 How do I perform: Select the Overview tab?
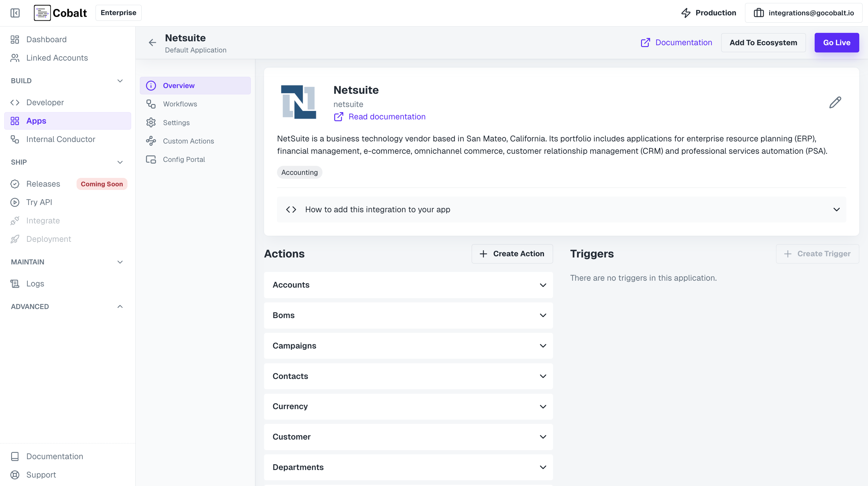coord(179,85)
